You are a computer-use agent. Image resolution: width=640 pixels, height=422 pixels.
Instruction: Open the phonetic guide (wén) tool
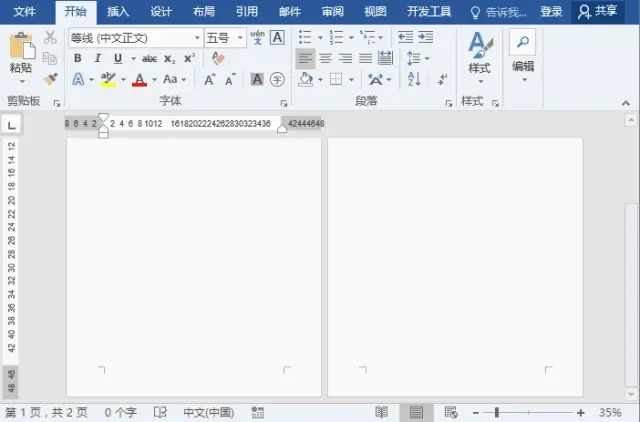click(257, 38)
